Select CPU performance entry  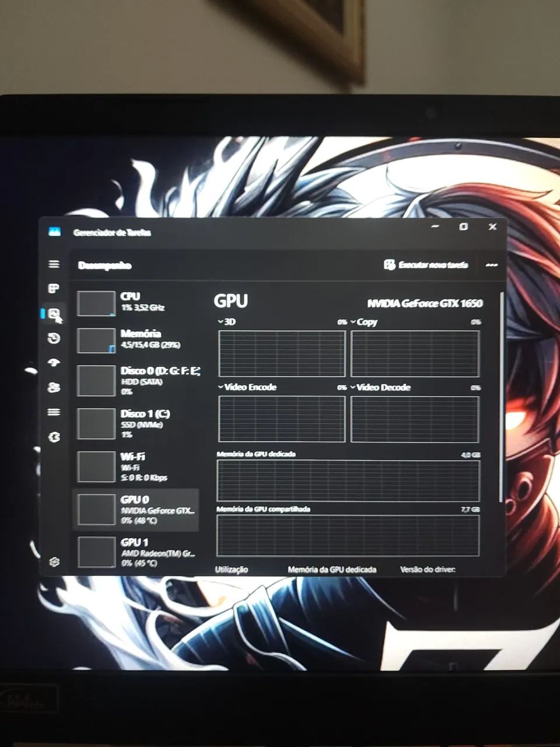coord(136,303)
